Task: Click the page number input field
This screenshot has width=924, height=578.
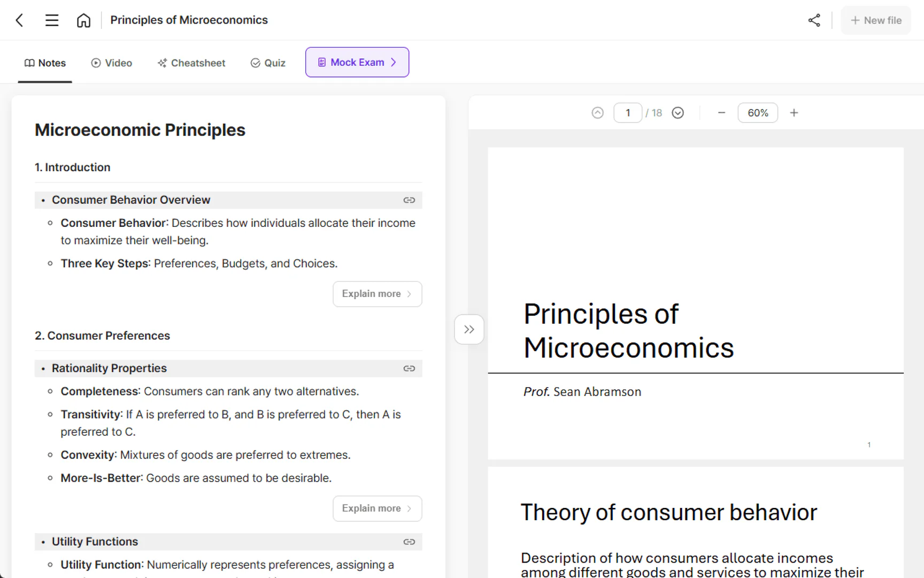Action: 628,113
